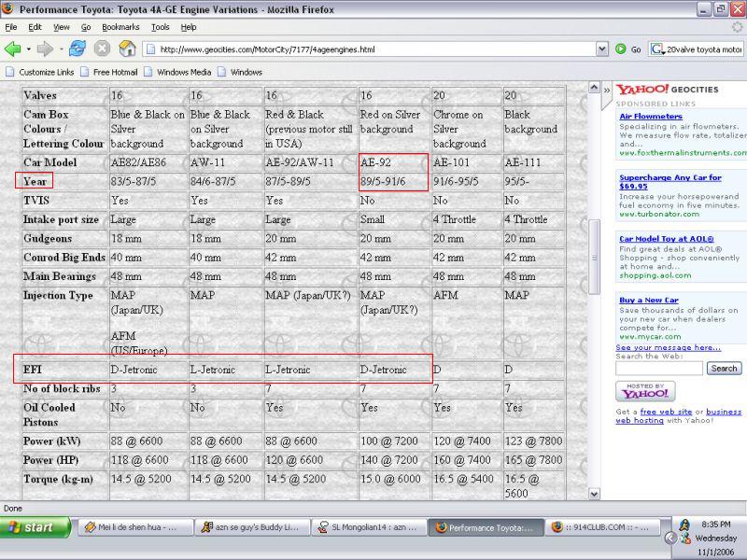The width and height of the screenshot is (747, 560).
Task: Follow the free web site link
Action: 666,412
